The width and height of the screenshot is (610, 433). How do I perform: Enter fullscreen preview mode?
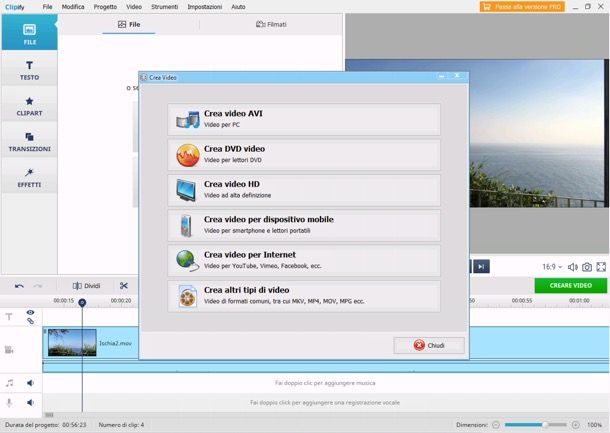pos(601,267)
